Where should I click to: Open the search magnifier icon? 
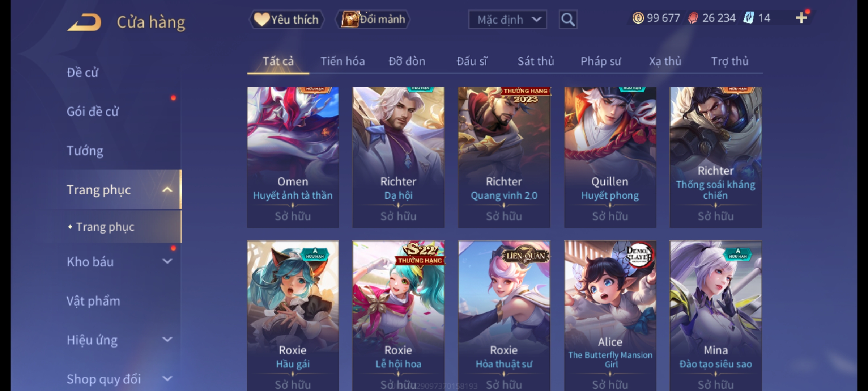568,20
